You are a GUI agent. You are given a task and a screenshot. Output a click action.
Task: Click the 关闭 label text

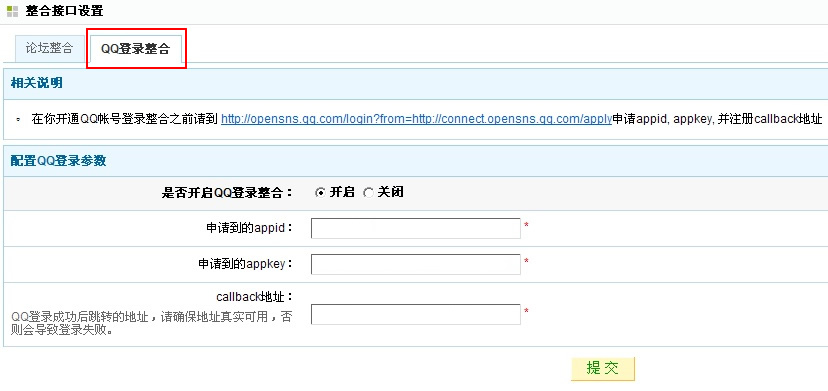[391, 192]
